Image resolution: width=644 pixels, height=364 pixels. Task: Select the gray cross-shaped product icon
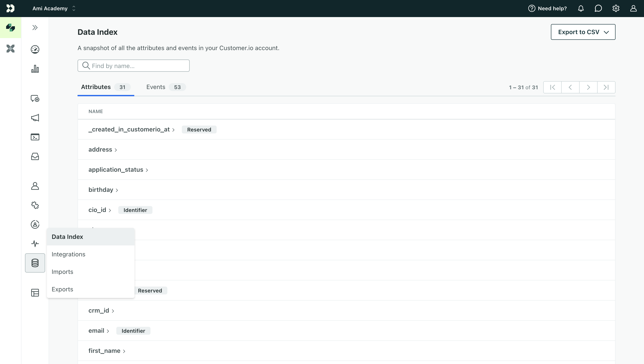point(11,49)
